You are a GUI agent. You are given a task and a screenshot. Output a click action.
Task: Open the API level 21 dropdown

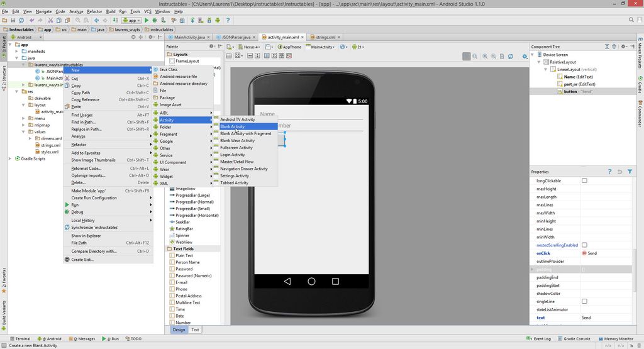(x=358, y=47)
